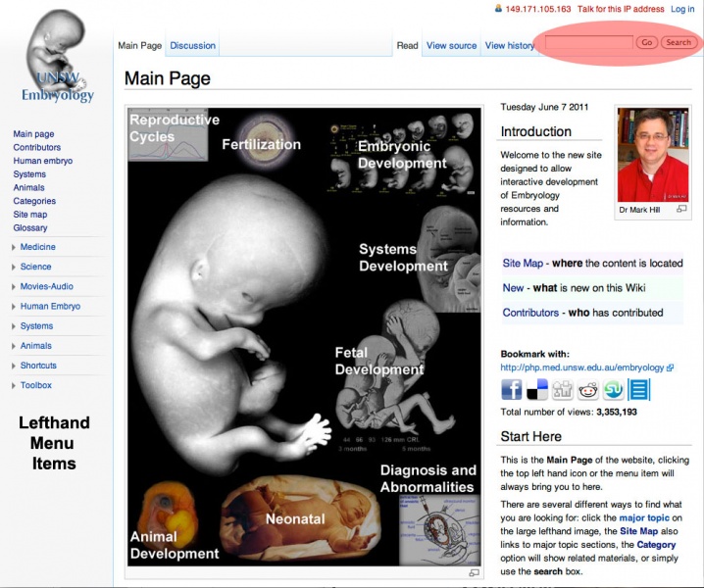Click Animal Development on the image map
The image size is (704, 588).
(175, 545)
